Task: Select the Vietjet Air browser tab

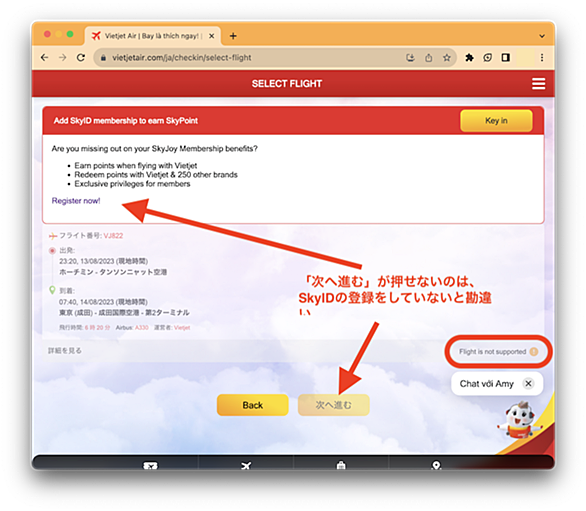Action: [152, 36]
